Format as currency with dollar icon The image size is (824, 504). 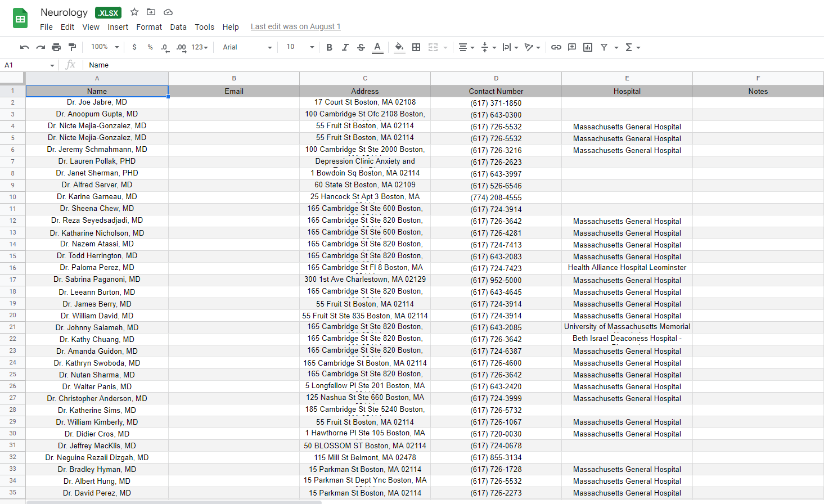coord(134,47)
